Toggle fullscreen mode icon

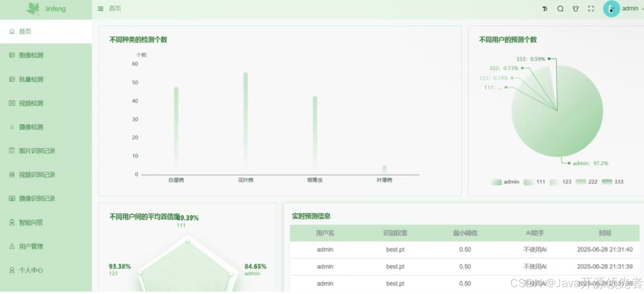tap(591, 9)
